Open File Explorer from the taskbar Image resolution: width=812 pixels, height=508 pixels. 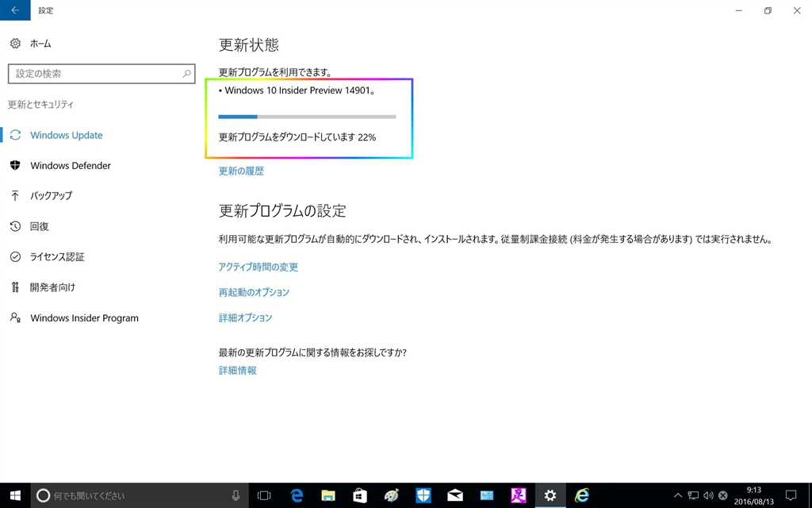327,495
